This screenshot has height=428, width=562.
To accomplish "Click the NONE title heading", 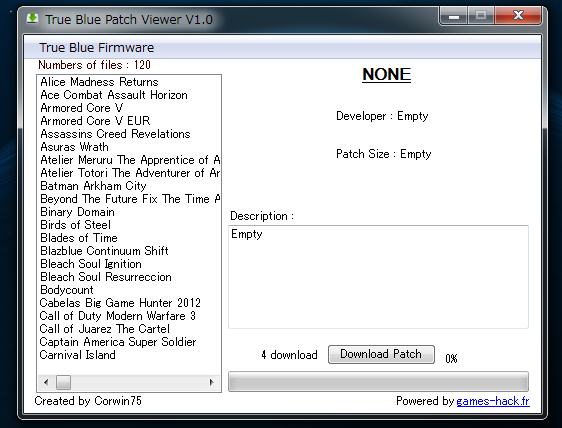I will (x=386, y=75).
